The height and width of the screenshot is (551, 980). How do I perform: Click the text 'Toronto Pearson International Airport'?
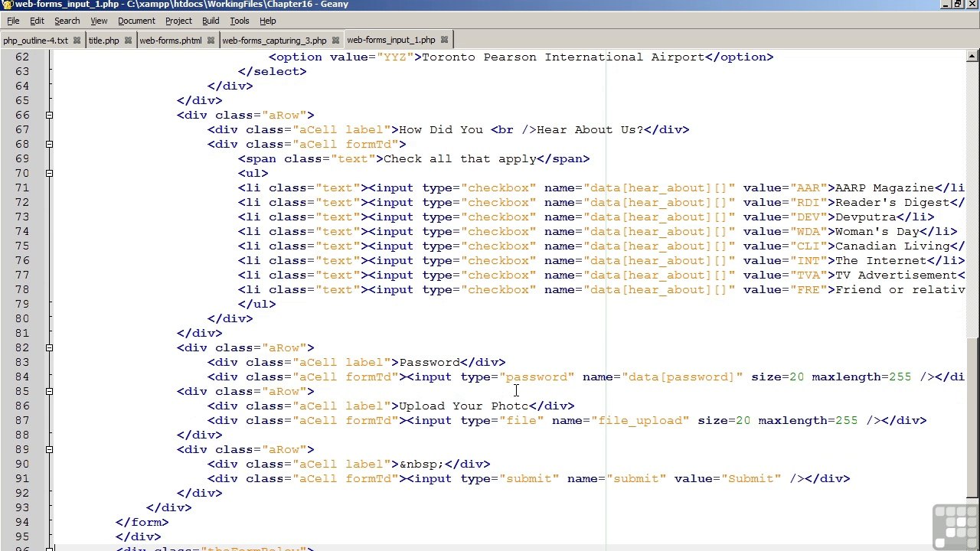(563, 57)
